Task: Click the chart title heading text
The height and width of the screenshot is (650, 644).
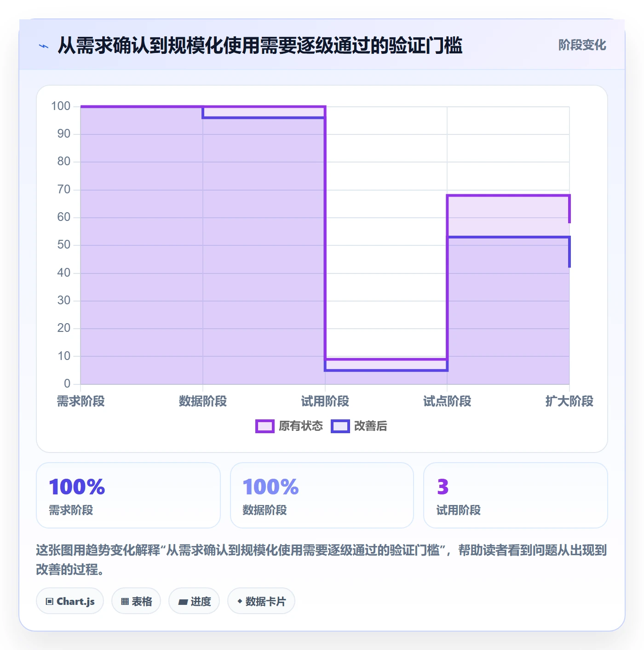Action: tap(260, 46)
